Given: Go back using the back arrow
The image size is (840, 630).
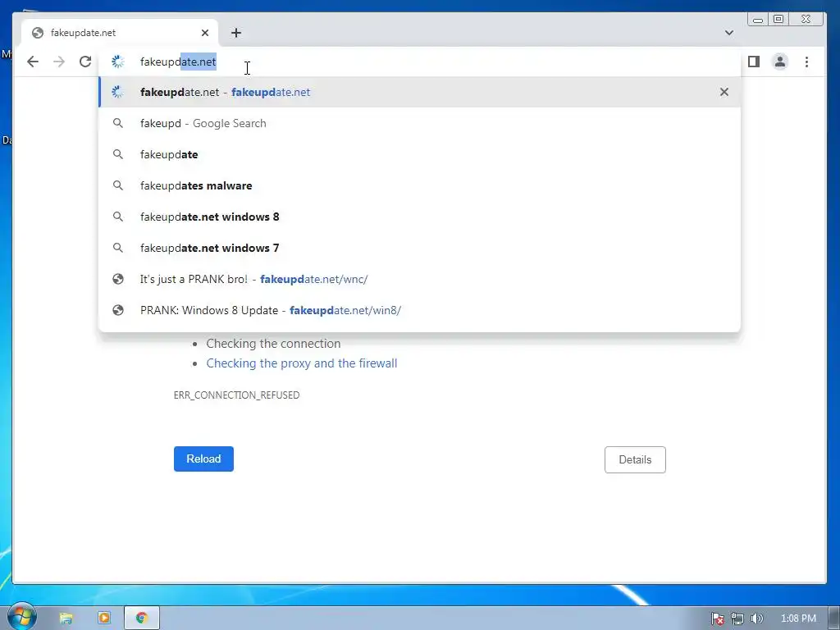Looking at the screenshot, I should coord(33,62).
